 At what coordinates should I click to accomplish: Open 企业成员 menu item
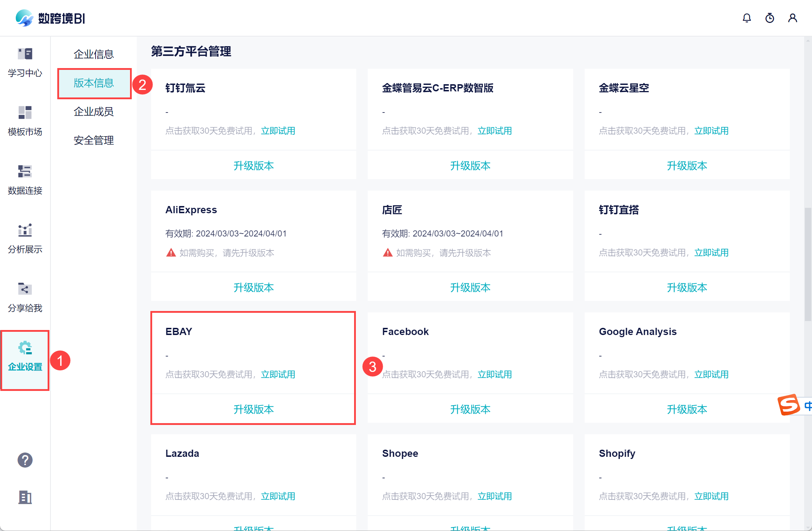click(x=93, y=111)
